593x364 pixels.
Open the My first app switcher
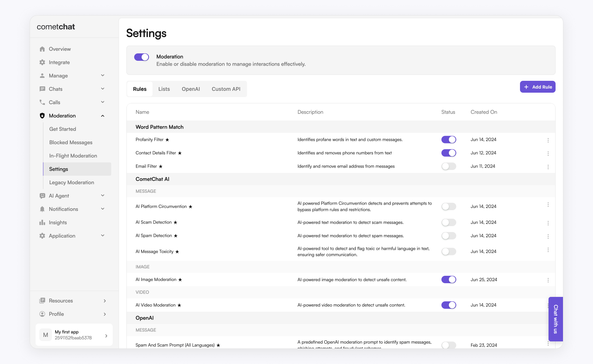click(x=74, y=335)
